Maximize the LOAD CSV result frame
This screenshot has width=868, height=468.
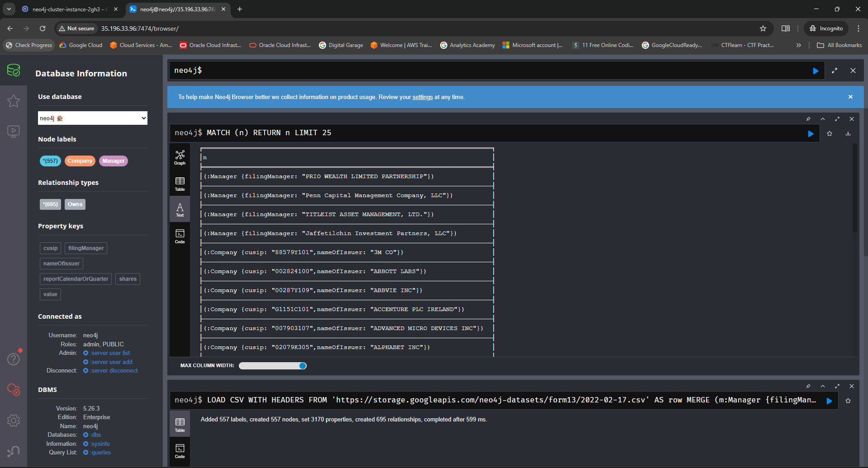[x=837, y=386]
